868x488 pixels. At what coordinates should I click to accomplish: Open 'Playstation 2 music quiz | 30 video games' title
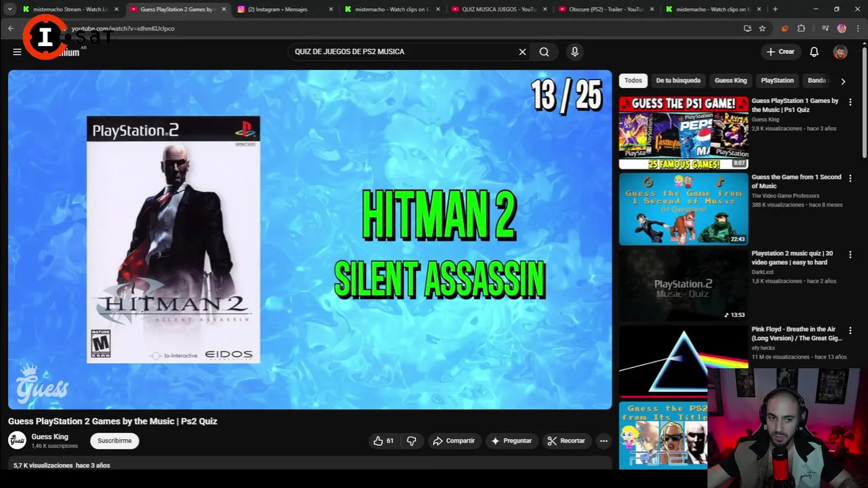tap(792, 258)
